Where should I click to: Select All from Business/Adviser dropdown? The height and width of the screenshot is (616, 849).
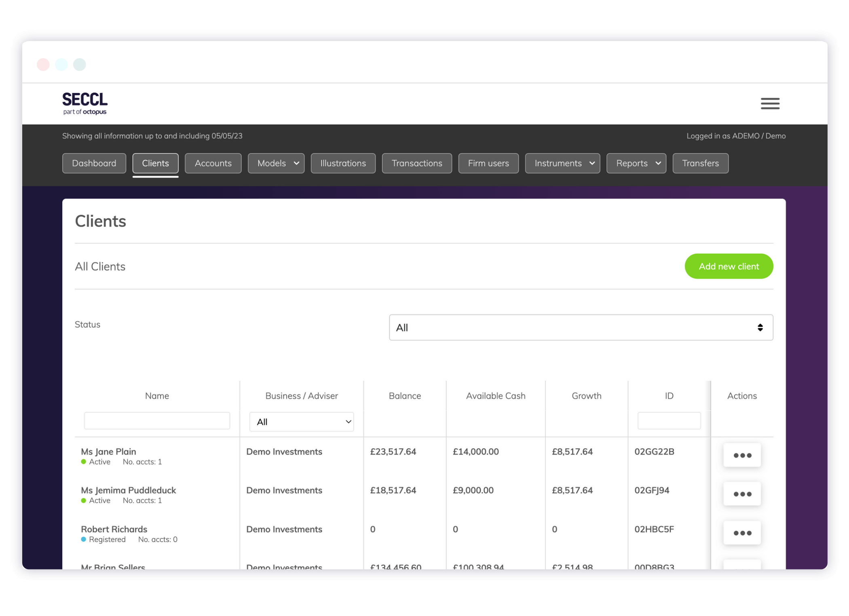(x=301, y=422)
